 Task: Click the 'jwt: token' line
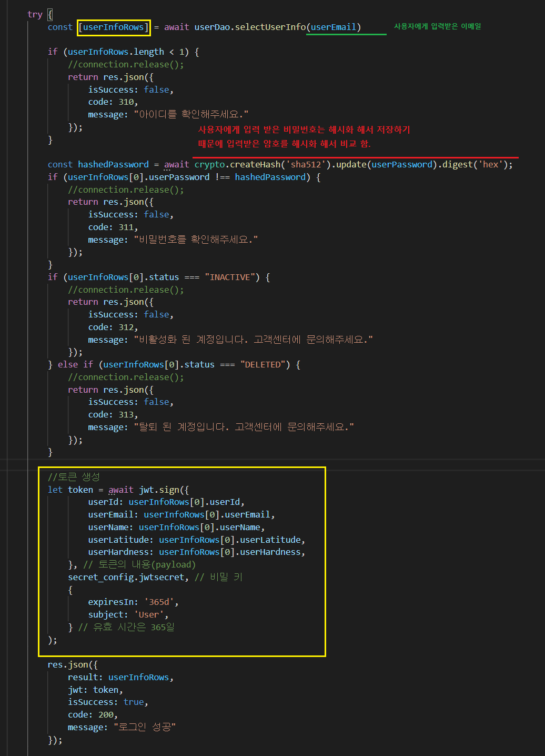(95, 690)
